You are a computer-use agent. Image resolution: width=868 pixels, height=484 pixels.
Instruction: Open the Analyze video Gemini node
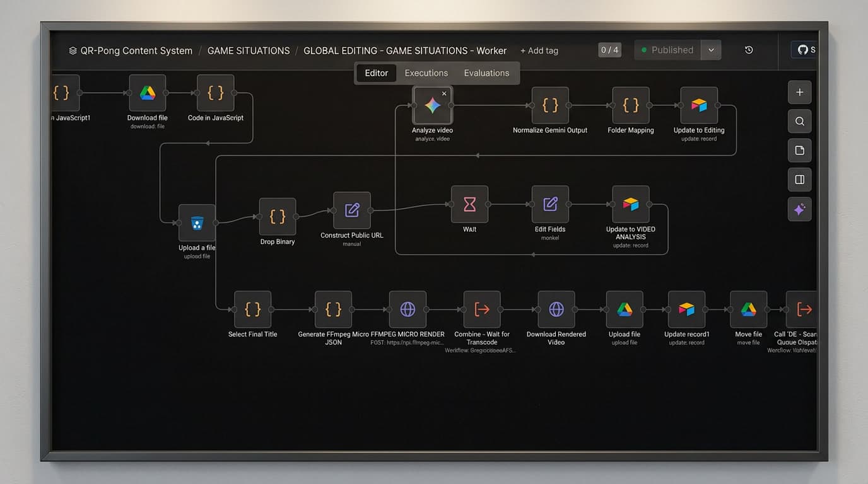tap(432, 107)
